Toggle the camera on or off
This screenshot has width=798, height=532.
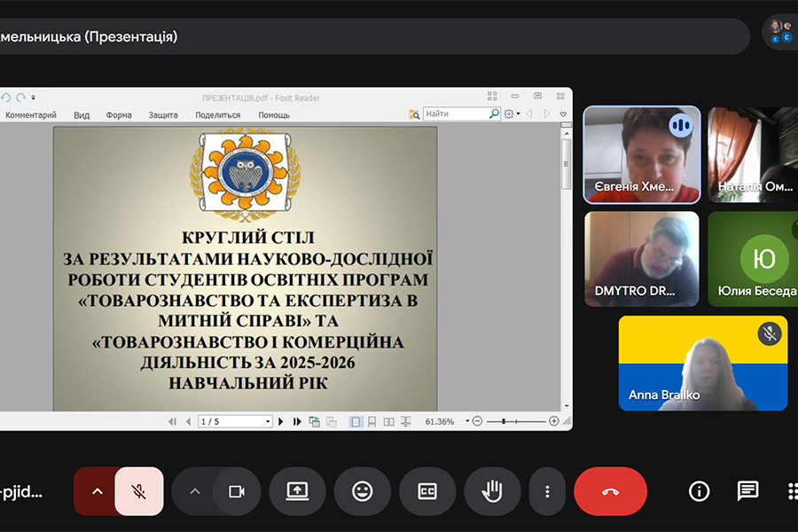tap(236, 491)
